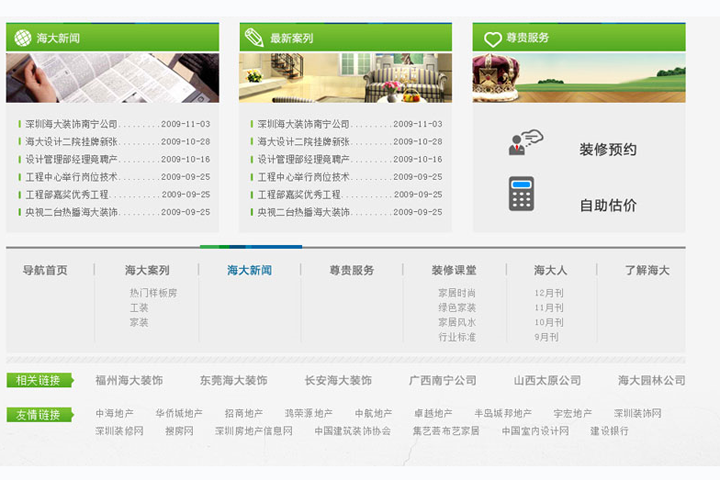Open the newspaper image under 海大新闻
Image resolution: width=720 pixels, height=480 pixels.
click(x=112, y=78)
